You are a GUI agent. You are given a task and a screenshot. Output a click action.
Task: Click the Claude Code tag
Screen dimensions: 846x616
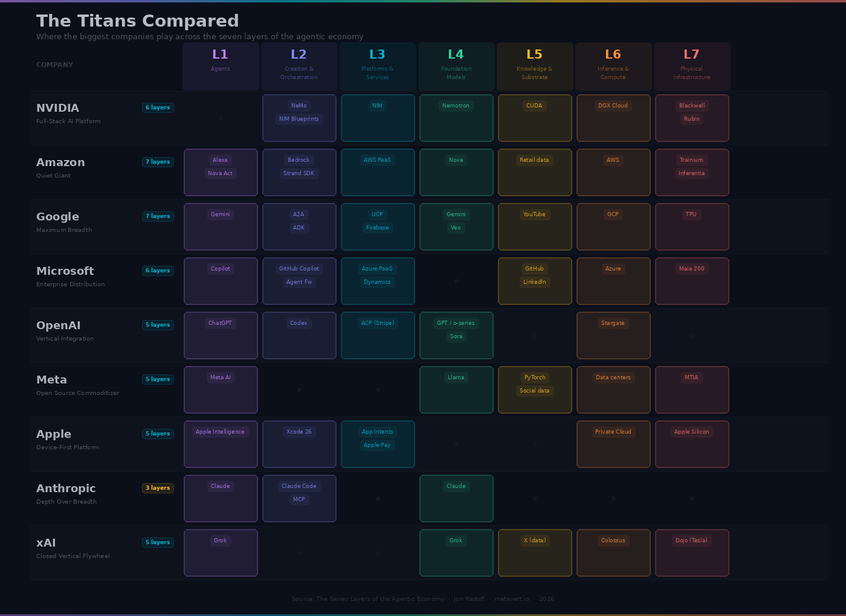299,486
